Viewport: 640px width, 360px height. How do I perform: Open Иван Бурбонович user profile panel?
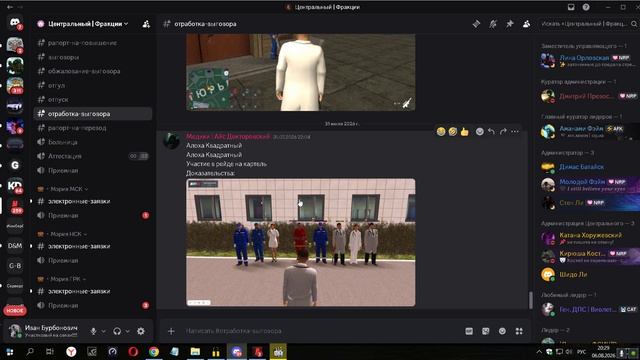(x=44, y=331)
